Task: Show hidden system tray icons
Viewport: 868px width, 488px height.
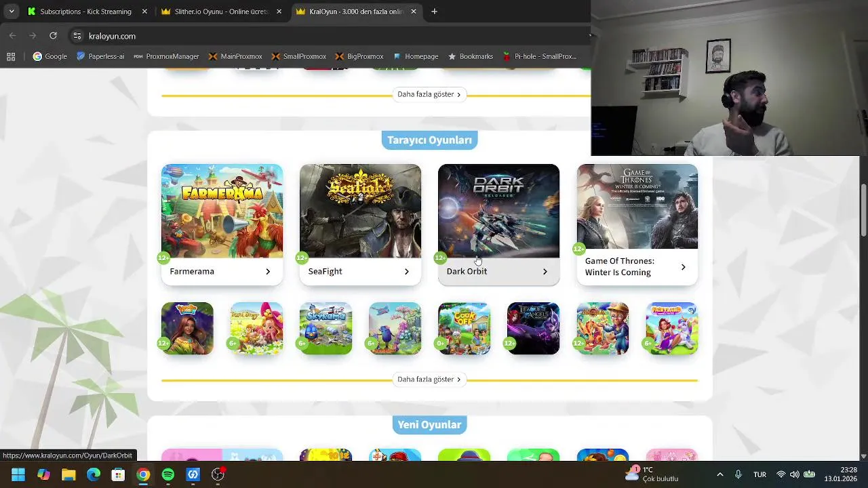Action: tap(719, 474)
